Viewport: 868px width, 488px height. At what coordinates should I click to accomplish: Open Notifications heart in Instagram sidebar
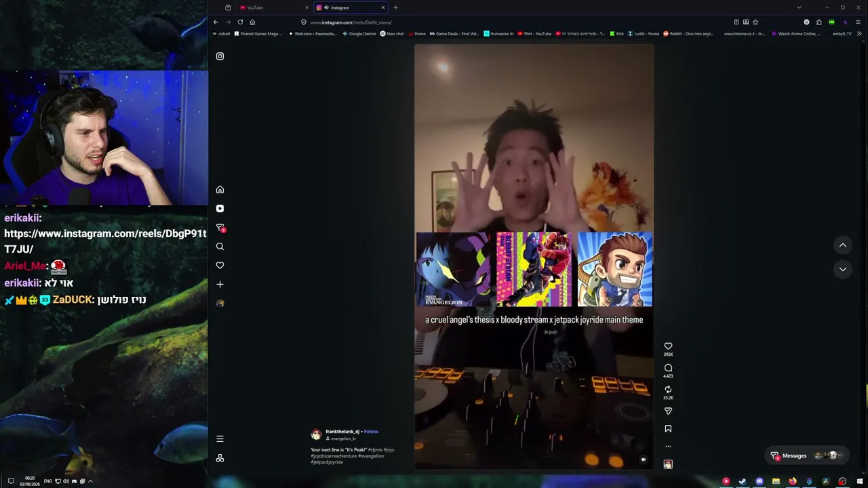[220, 266]
